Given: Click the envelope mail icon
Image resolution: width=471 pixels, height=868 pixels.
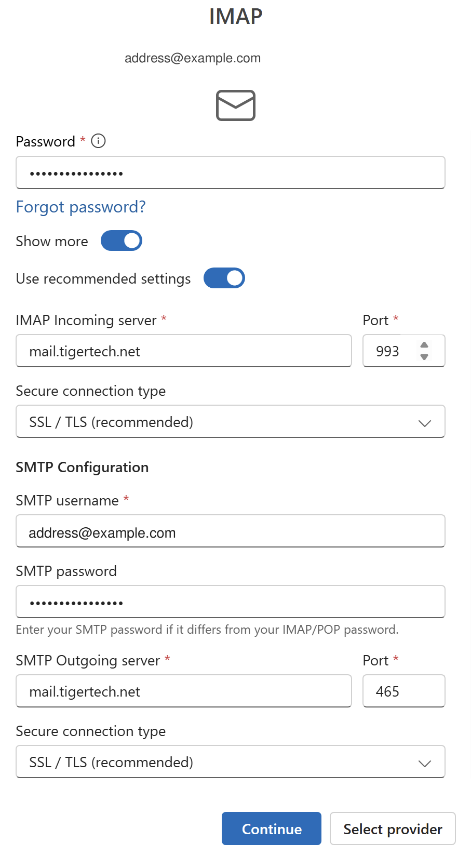Looking at the screenshot, I should [235, 105].
